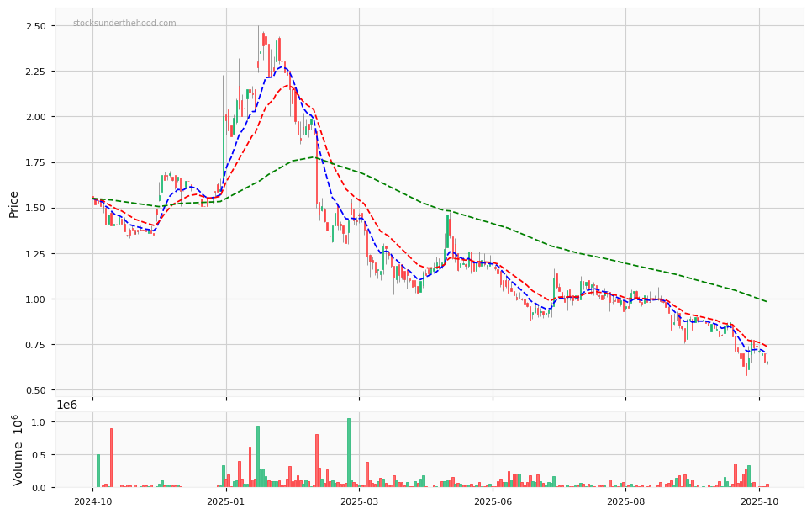Screen dimensions: 812x514
Task: Select the 2025-01 date tick label
Action: pyautogui.click(x=225, y=501)
